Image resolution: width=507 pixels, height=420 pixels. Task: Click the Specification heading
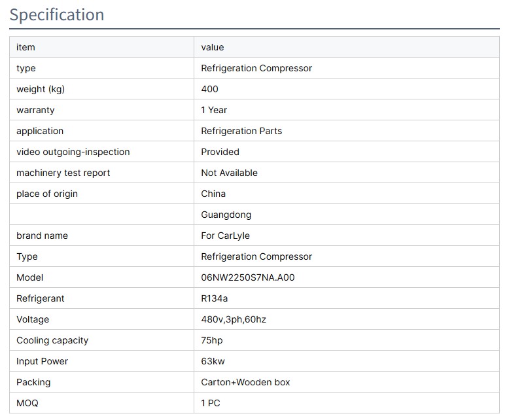click(57, 14)
